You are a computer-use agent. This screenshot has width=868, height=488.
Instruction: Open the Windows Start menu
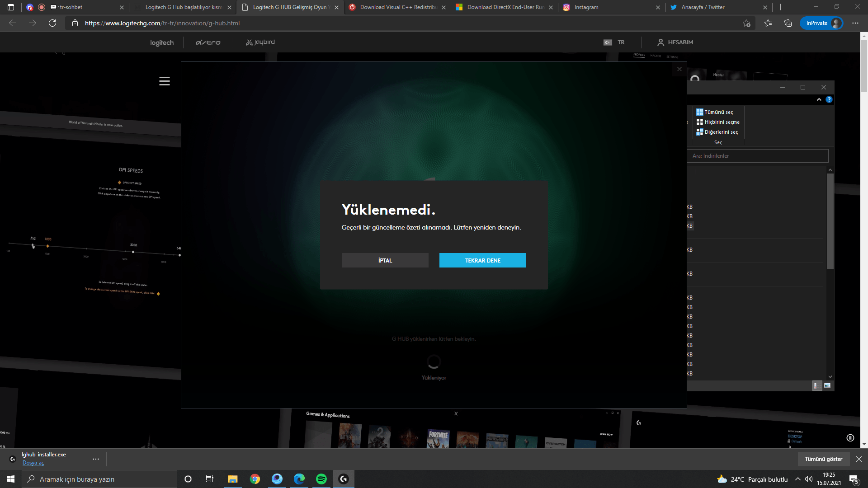click(11, 479)
